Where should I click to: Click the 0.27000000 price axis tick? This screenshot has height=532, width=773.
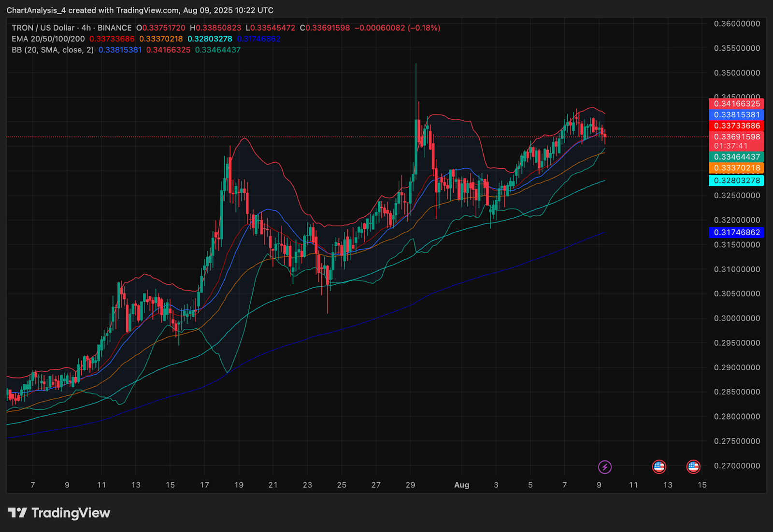tap(737, 466)
